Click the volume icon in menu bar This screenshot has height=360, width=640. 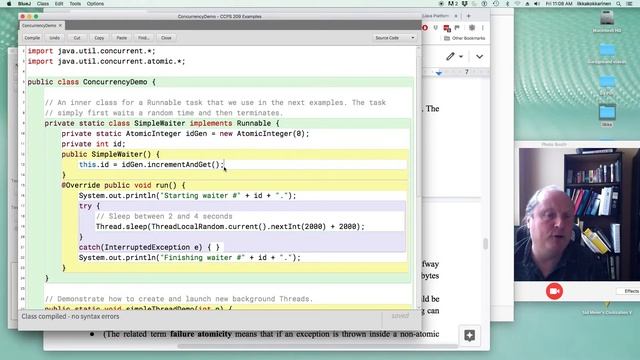click(537, 4)
